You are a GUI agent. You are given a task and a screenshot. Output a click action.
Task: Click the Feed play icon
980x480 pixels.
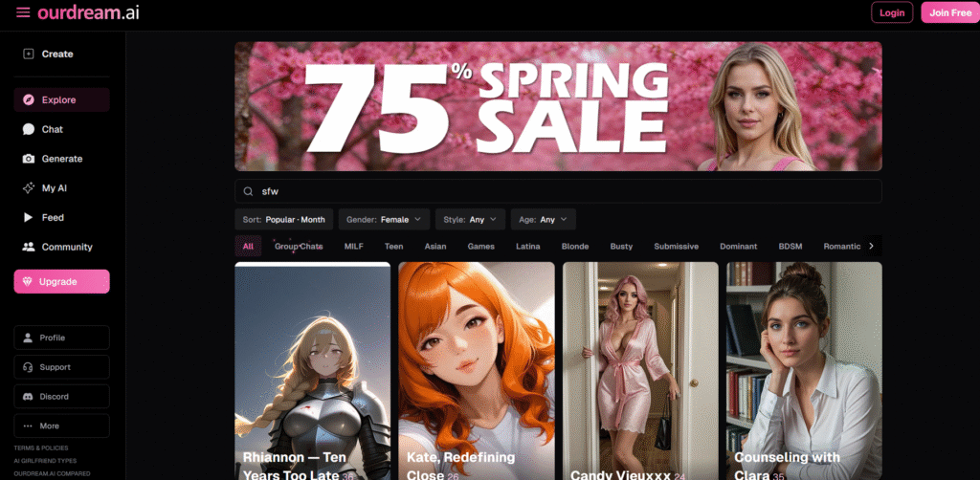29,218
